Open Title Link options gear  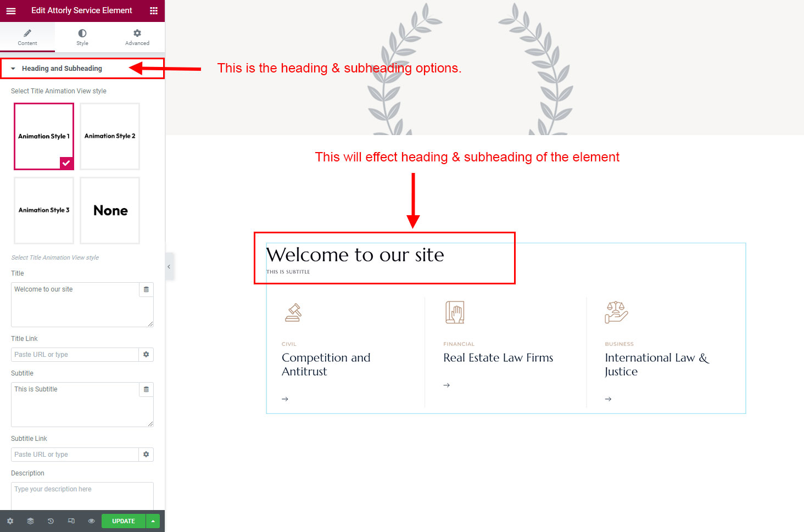(146, 355)
